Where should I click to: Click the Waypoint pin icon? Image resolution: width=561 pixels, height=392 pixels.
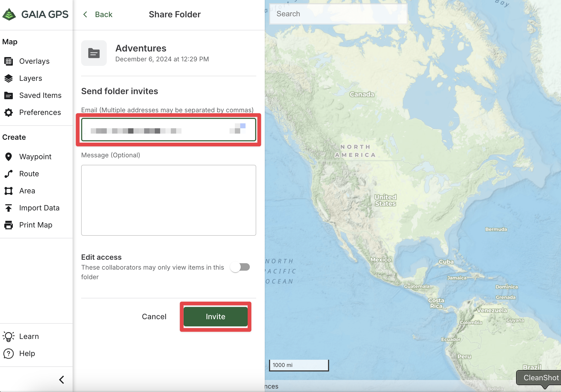9,157
